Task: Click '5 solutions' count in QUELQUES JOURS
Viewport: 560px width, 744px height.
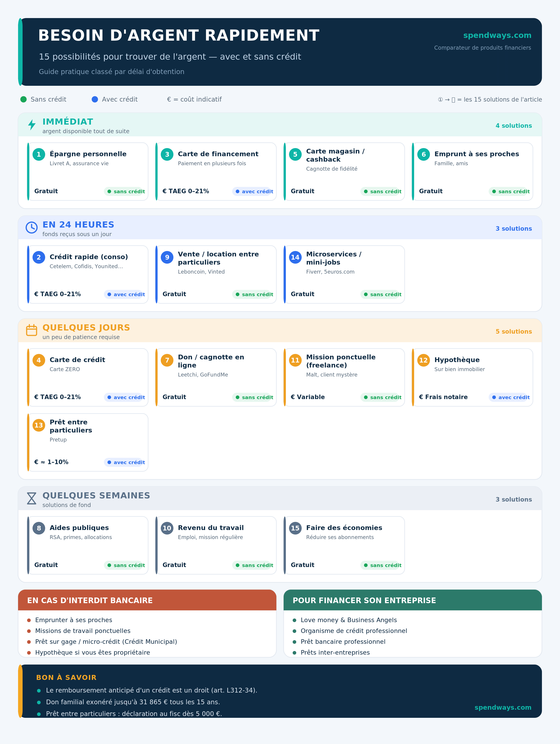Action: click(513, 332)
